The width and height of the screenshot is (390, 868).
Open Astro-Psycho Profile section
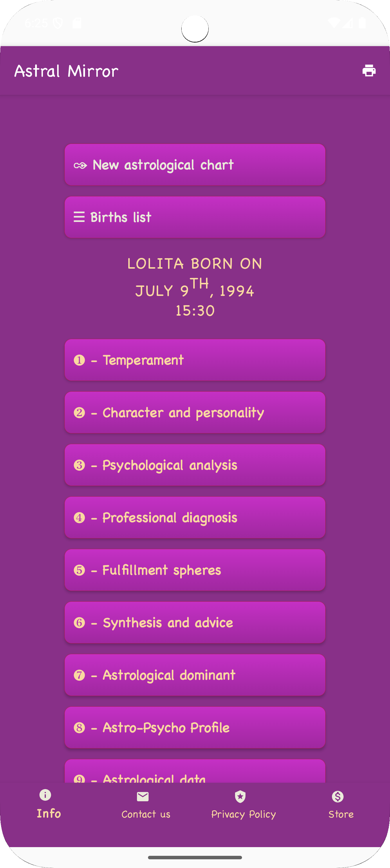tap(195, 728)
